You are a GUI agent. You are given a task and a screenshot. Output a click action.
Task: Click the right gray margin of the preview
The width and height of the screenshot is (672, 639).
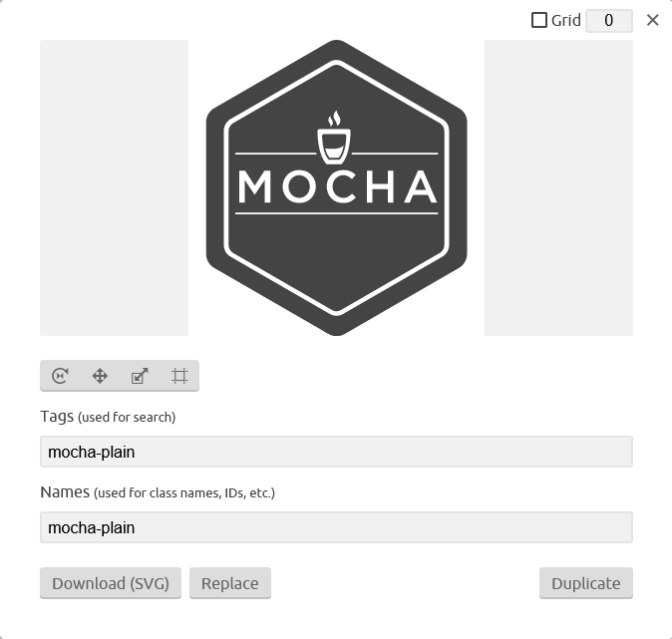[558, 187]
